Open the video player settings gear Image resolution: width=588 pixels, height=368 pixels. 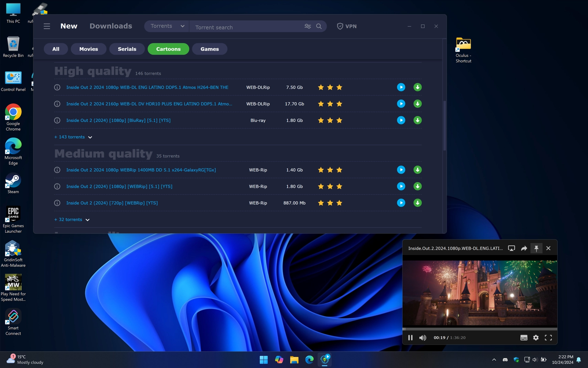point(536,338)
